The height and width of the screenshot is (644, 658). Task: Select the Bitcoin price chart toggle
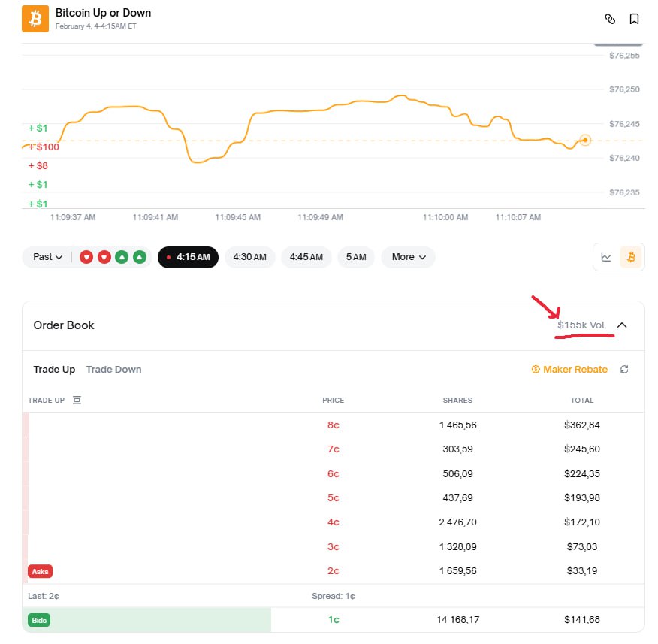coord(631,257)
